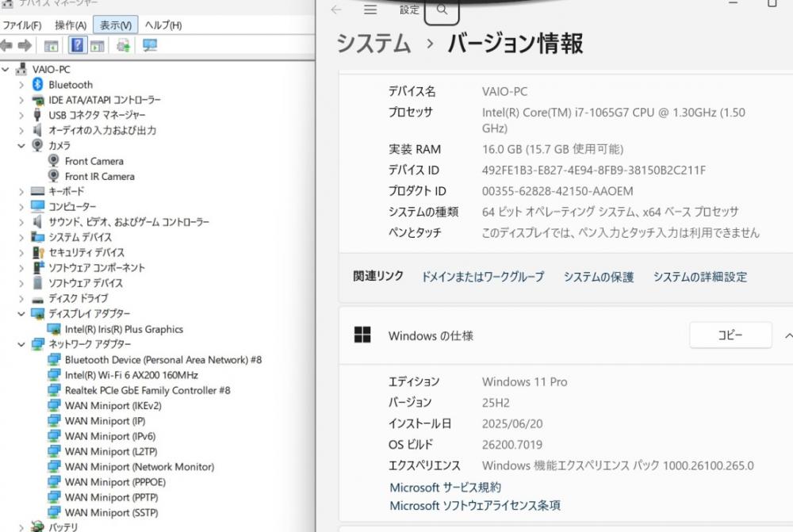Click the Update device driver toolbar icon
Image resolution: width=793 pixels, height=532 pixels.
point(123,45)
